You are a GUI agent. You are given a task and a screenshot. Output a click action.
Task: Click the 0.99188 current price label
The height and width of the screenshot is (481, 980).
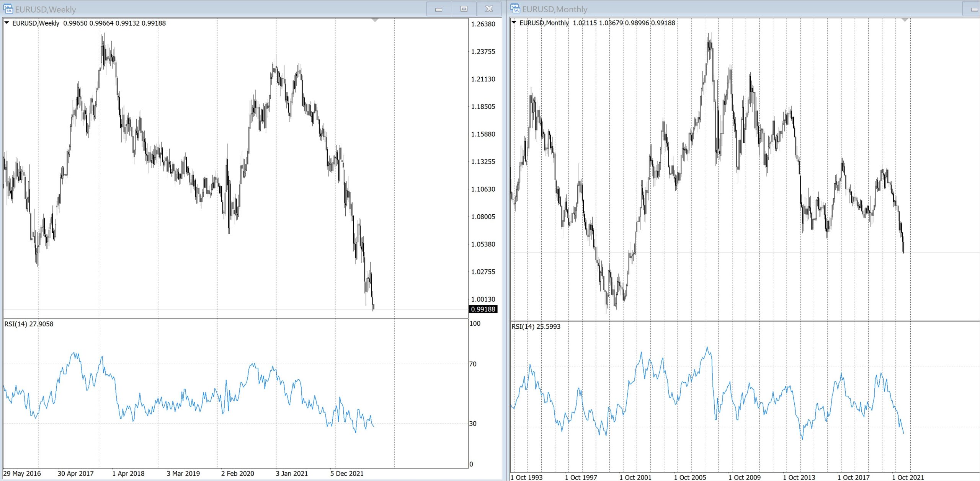(x=483, y=309)
